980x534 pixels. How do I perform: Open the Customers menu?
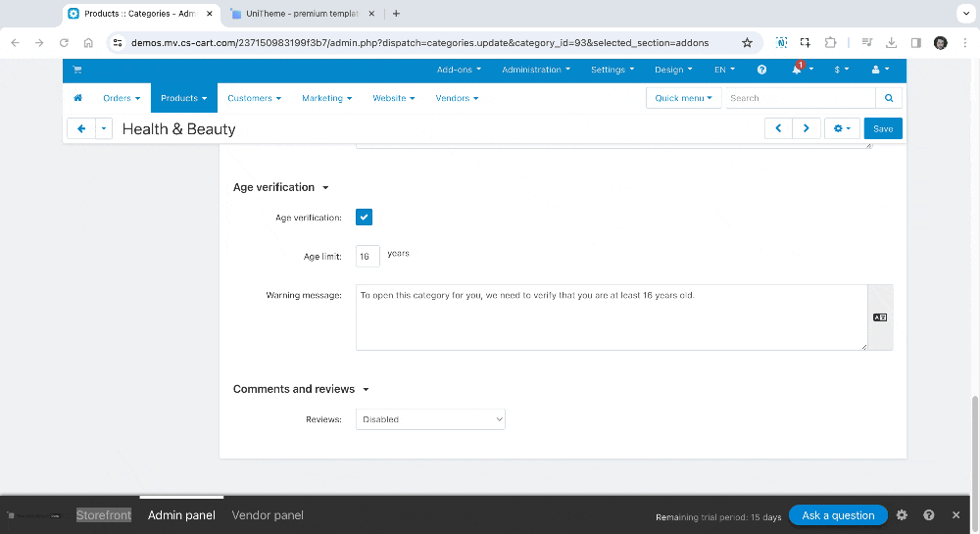pyautogui.click(x=255, y=98)
